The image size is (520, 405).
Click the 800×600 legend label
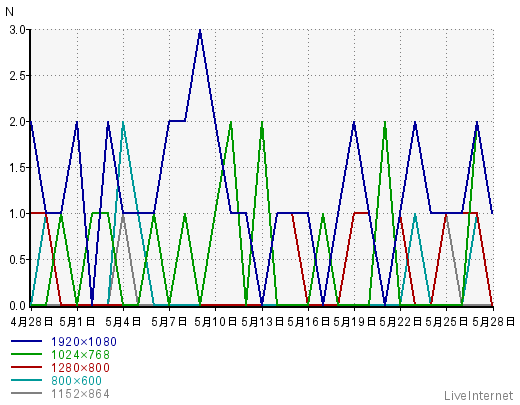click(x=76, y=381)
